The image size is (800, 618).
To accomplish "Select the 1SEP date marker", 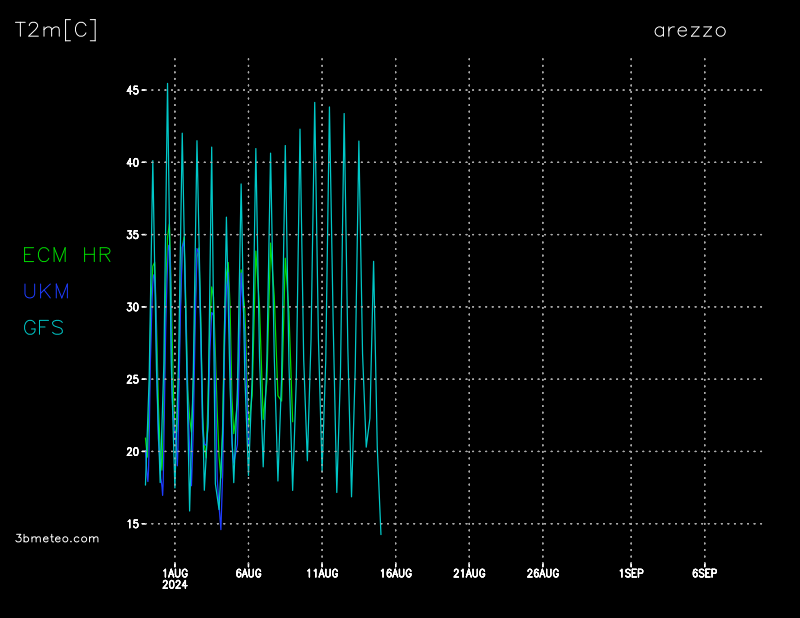I will click(x=631, y=573).
